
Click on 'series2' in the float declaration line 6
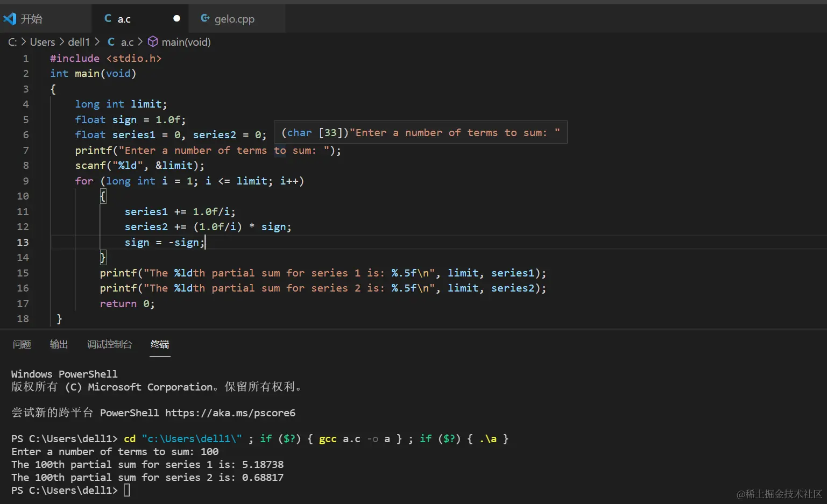(215, 134)
